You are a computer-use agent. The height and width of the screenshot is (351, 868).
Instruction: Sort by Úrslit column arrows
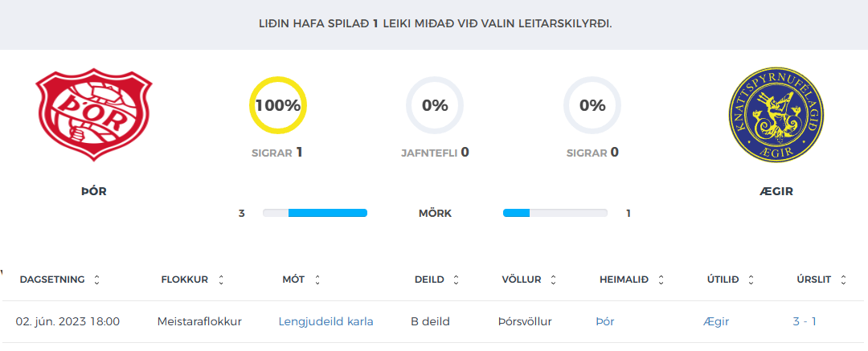pyautogui.click(x=843, y=280)
